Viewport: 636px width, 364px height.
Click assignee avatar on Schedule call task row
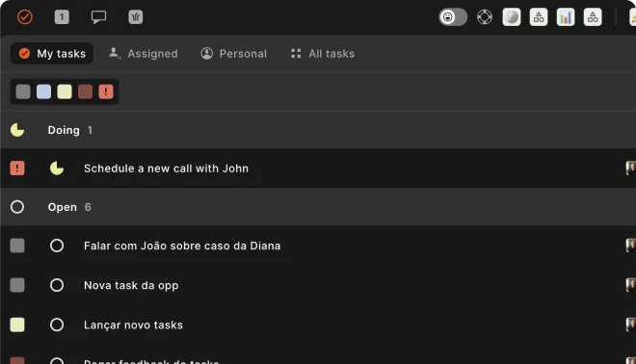tap(631, 169)
